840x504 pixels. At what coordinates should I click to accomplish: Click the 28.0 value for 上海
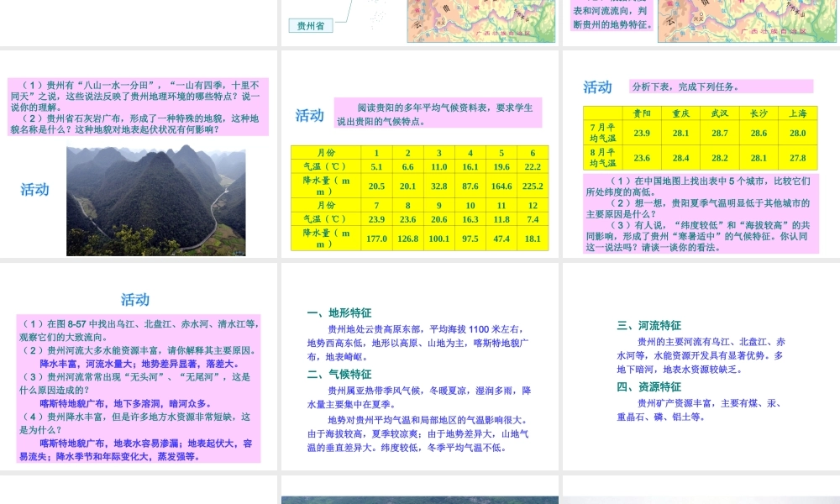click(x=798, y=133)
